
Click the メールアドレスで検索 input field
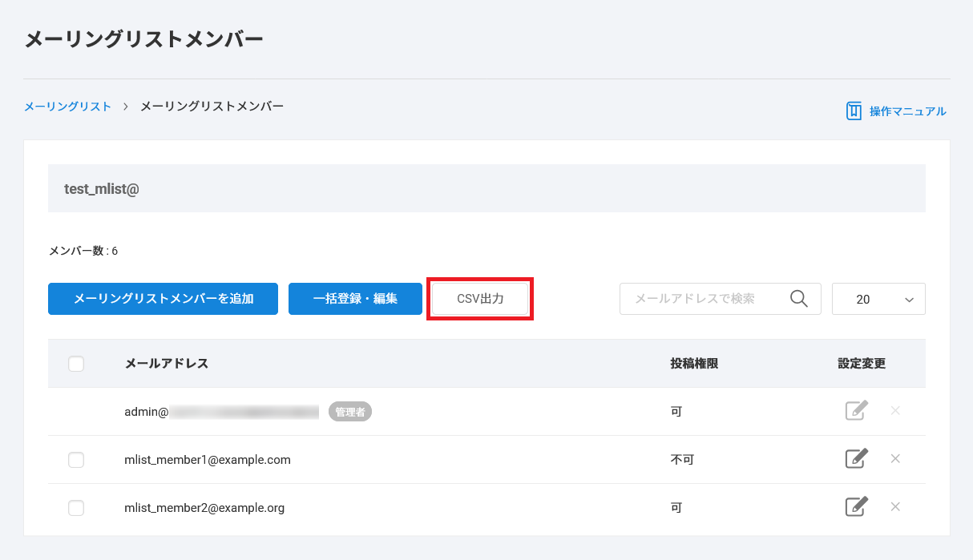pos(701,299)
